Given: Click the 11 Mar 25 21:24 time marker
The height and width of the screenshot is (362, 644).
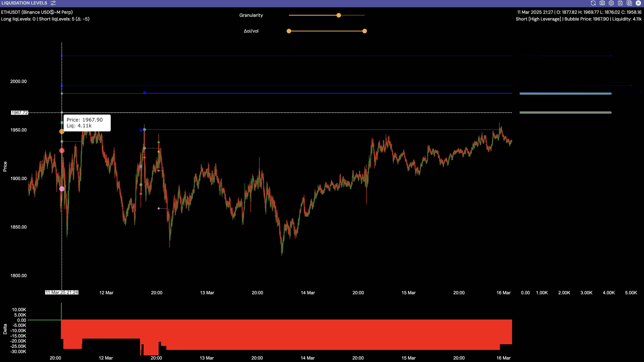Looking at the screenshot, I should coord(62,292).
